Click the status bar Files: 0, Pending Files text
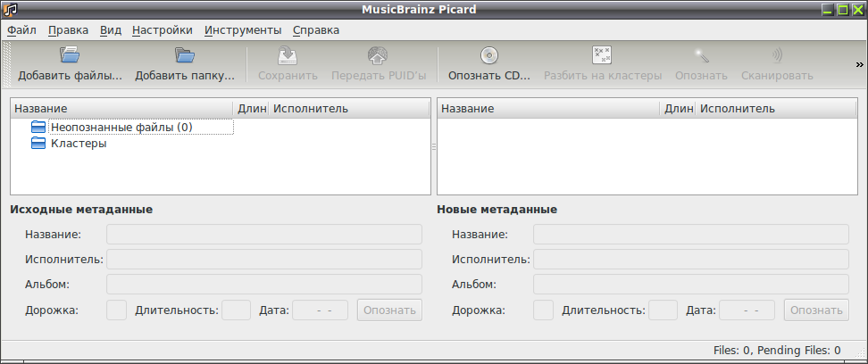Screen dimensions: 868x364 777,350
